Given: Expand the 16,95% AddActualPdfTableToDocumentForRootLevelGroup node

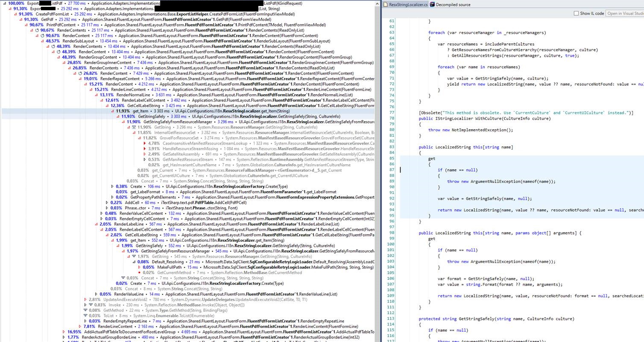Looking at the screenshot, I should [64, 332].
